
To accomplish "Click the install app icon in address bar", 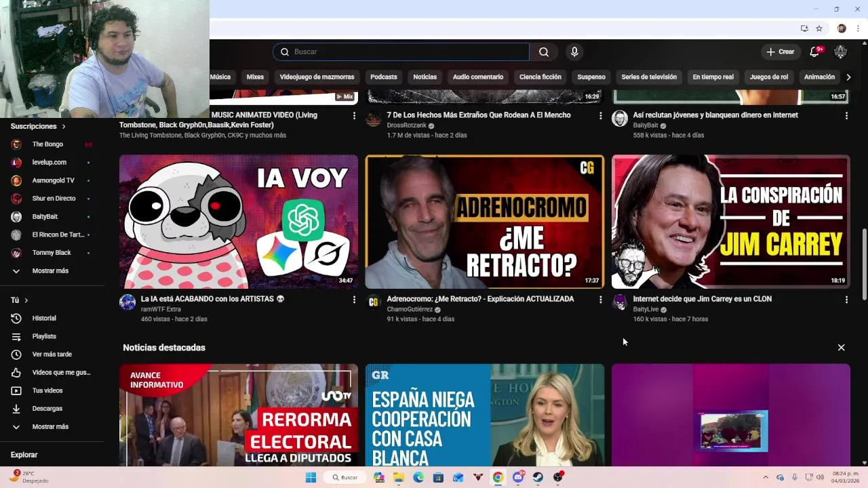I will (x=804, y=28).
